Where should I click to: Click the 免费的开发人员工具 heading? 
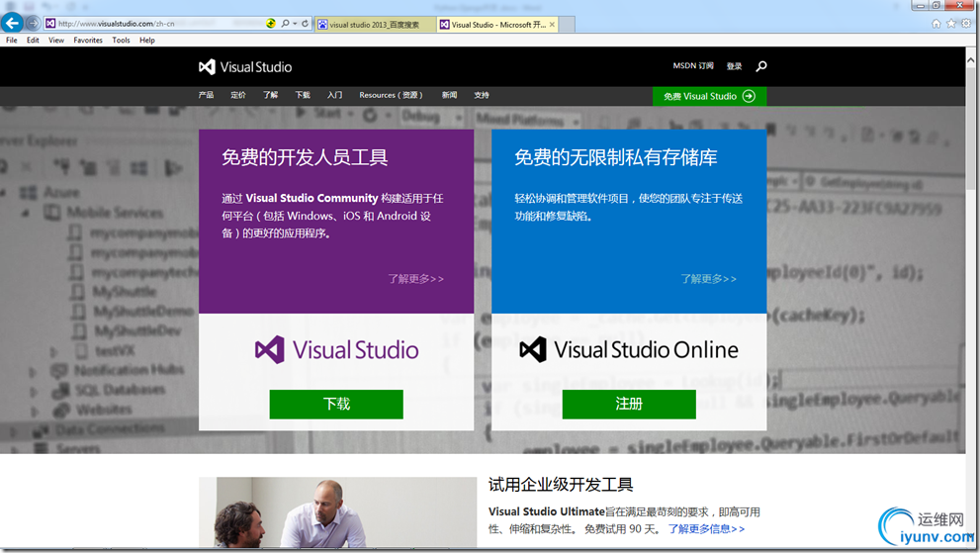point(305,157)
